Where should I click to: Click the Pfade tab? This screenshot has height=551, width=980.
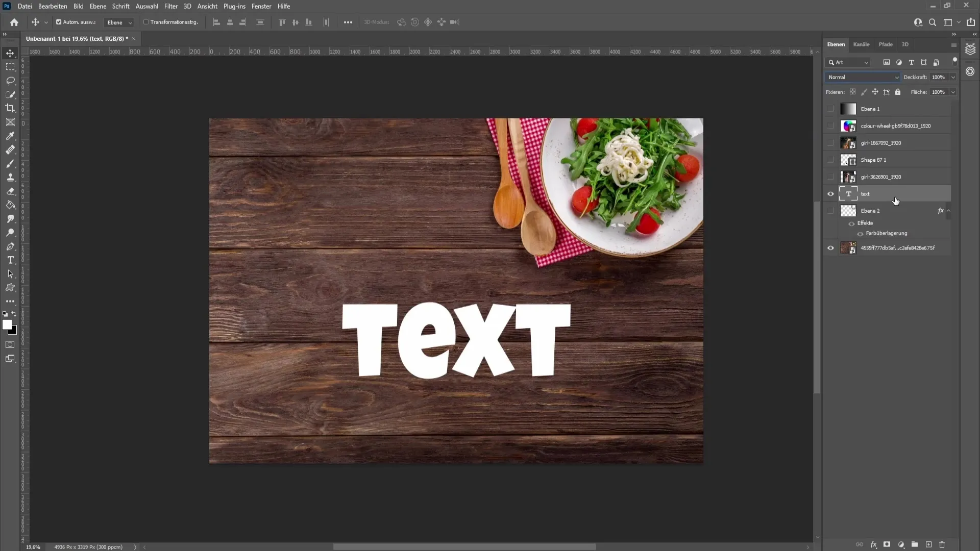pos(886,44)
